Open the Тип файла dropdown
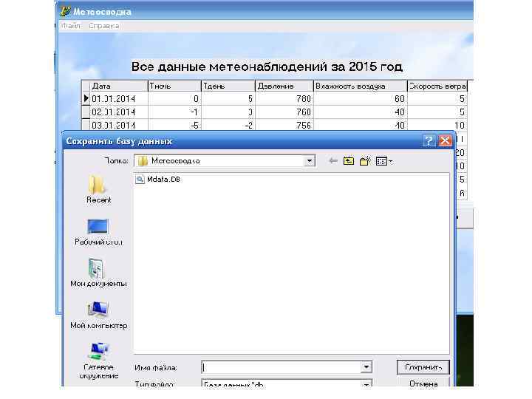The width and height of the screenshot is (532, 399). click(x=366, y=384)
